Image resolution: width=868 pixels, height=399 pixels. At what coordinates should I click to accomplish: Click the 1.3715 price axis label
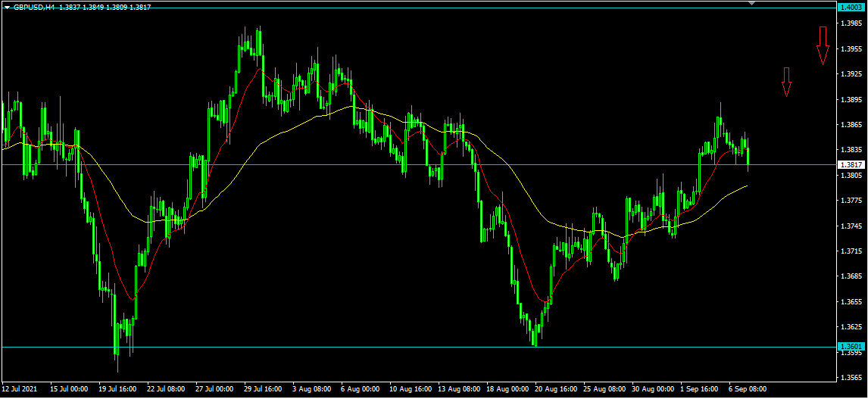(x=851, y=251)
